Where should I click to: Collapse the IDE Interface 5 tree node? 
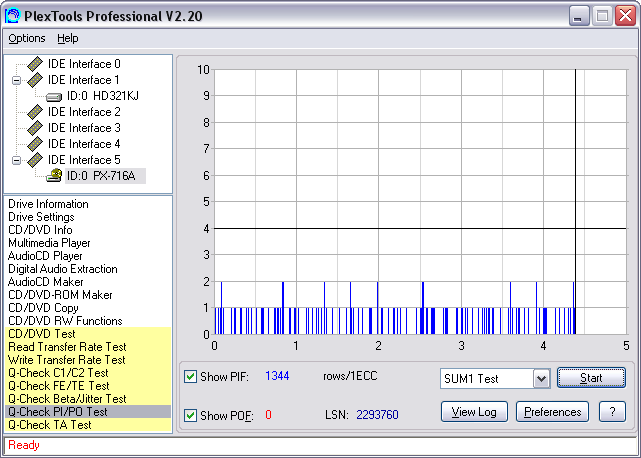click(x=16, y=160)
